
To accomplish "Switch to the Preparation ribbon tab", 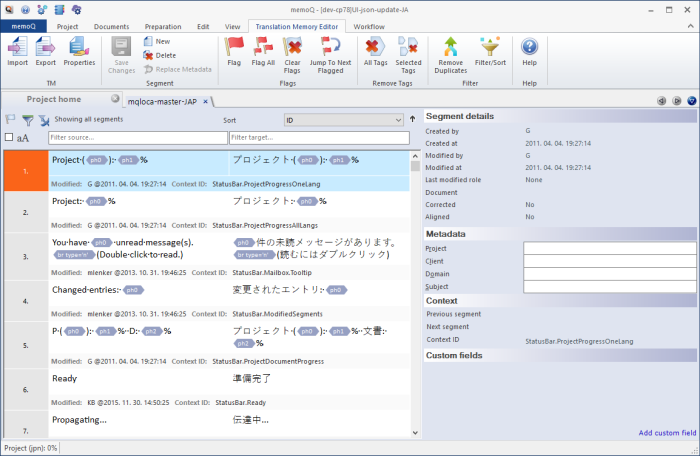I will tap(163, 27).
